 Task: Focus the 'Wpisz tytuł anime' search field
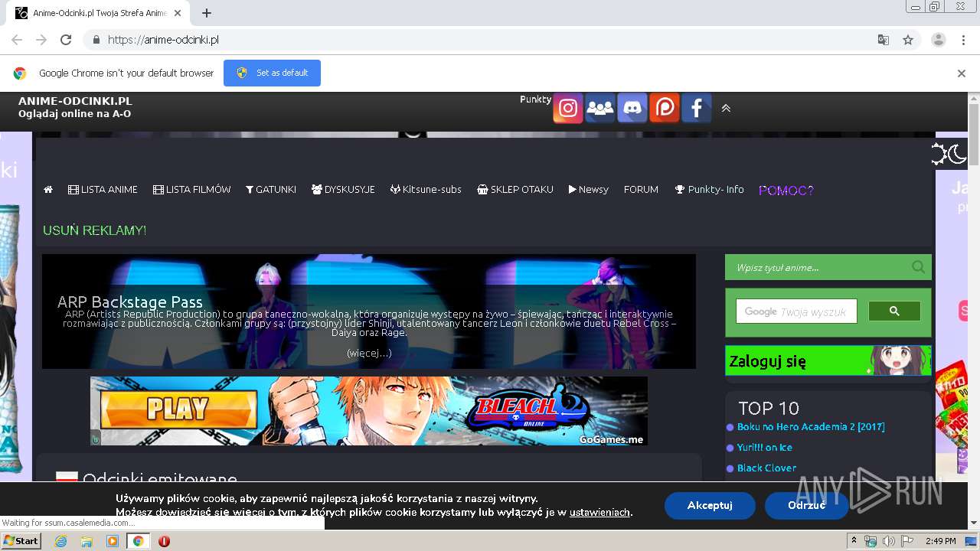[819, 267]
